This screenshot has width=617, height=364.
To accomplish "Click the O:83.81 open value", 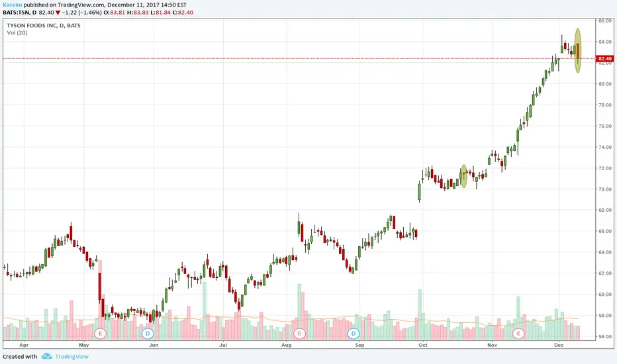I will (114, 13).
